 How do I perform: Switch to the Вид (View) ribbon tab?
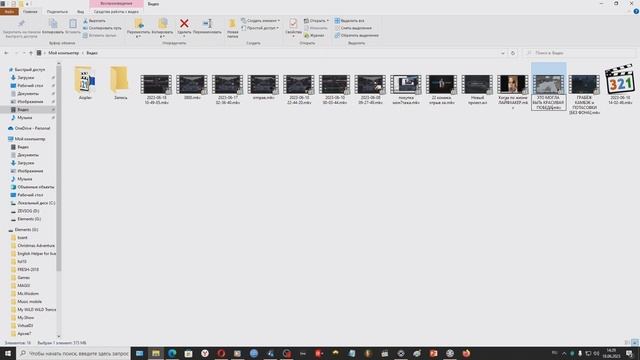pos(80,12)
